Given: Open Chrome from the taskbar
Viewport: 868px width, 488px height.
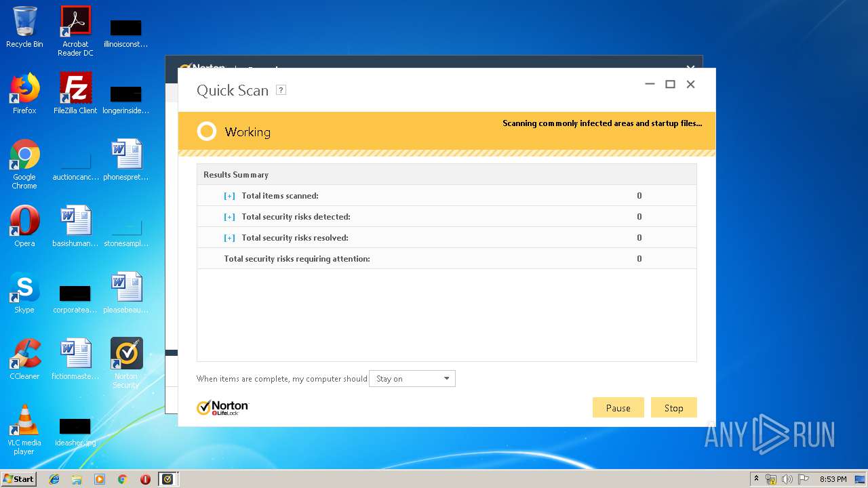Looking at the screenshot, I should [122, 479].
